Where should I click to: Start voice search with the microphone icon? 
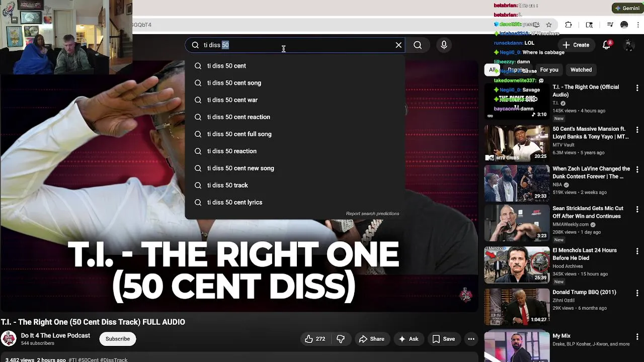(444, 45)
